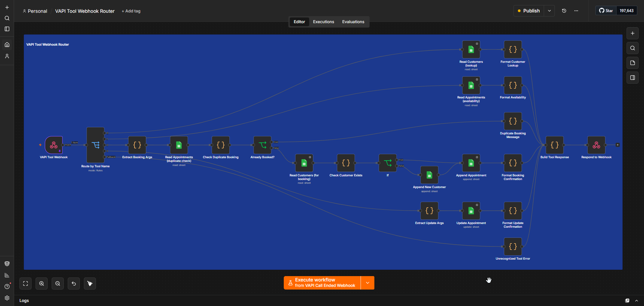Create new item with sidebar plus
644x306 pixels.
pyautogui.click(x=7, y=7)
